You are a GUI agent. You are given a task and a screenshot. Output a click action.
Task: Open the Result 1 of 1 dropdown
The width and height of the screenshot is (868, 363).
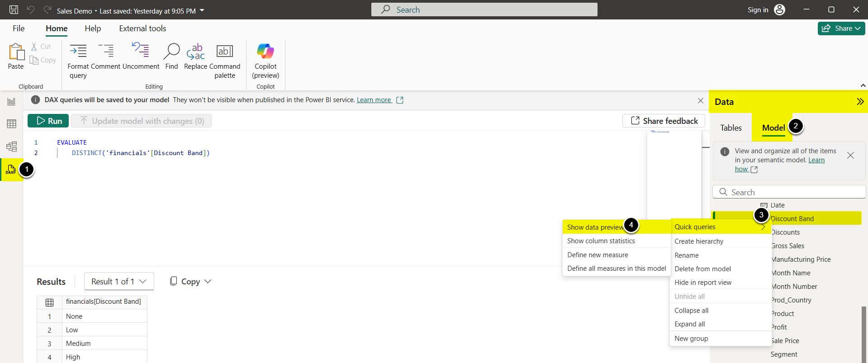pos(119,281)
